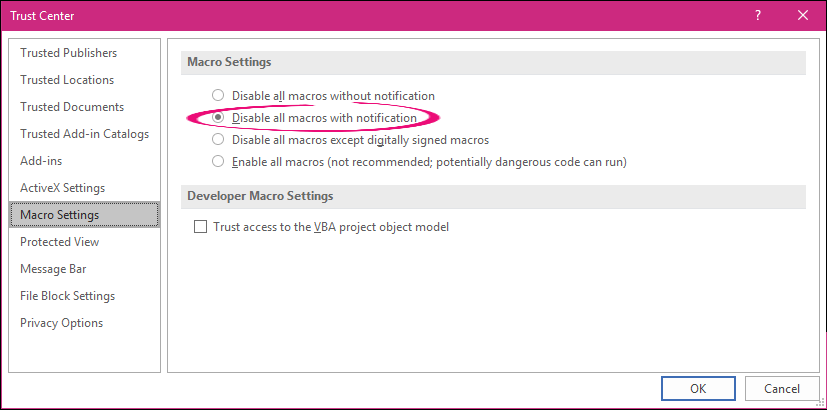Enable Trust access to VBA project checkbox
Screen dimensions: 827x410
click(x=200, y=227)
